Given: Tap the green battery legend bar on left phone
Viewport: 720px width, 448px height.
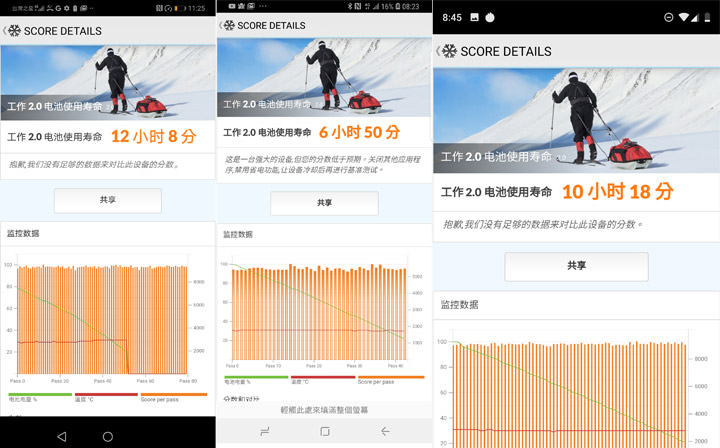Looking at the screenshot, I should click(x=40, y=394).
